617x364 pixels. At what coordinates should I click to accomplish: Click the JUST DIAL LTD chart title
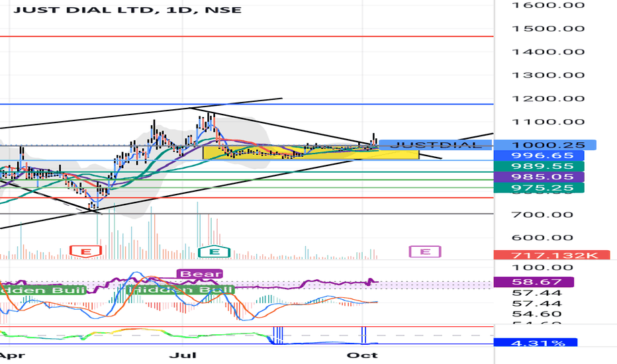127,9
